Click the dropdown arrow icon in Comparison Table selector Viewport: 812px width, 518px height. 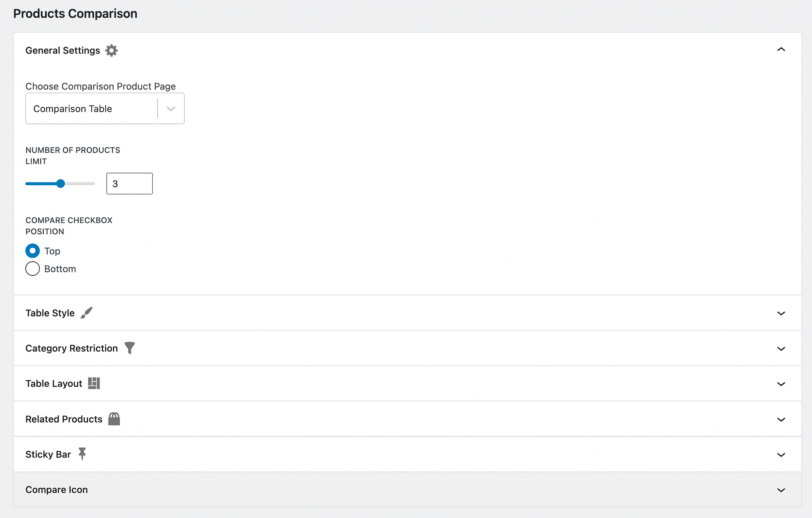[x=171, y=108]
